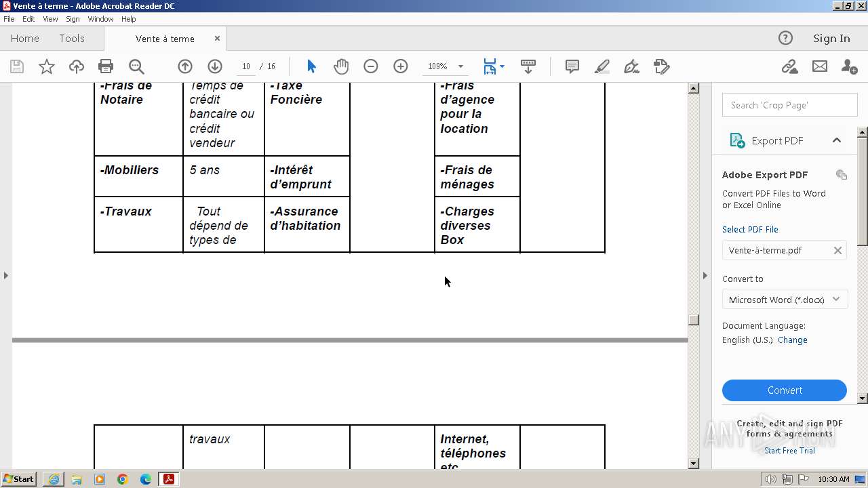Collapse the Export PDF section chevron
The image size is (868, 488).
coord(837,140)
